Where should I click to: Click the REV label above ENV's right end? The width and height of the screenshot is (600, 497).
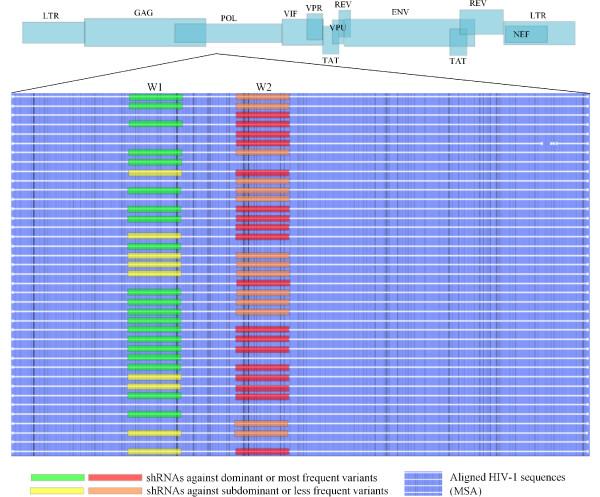[476, 5]
